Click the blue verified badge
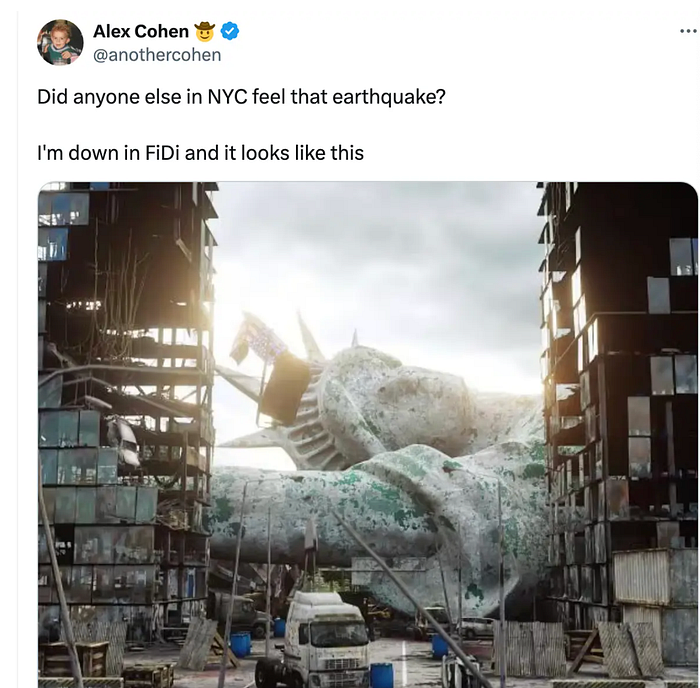 pos(230,31)
